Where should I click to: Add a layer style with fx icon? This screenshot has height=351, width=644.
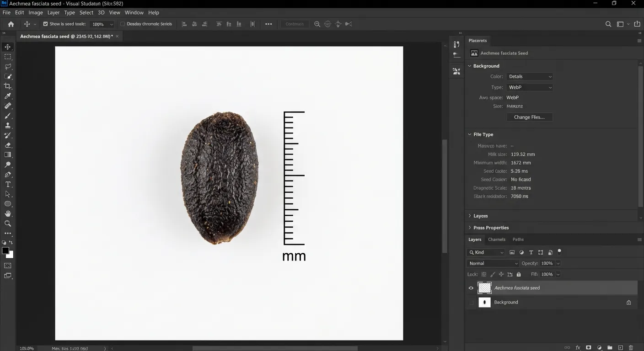[x=578, y=348]
